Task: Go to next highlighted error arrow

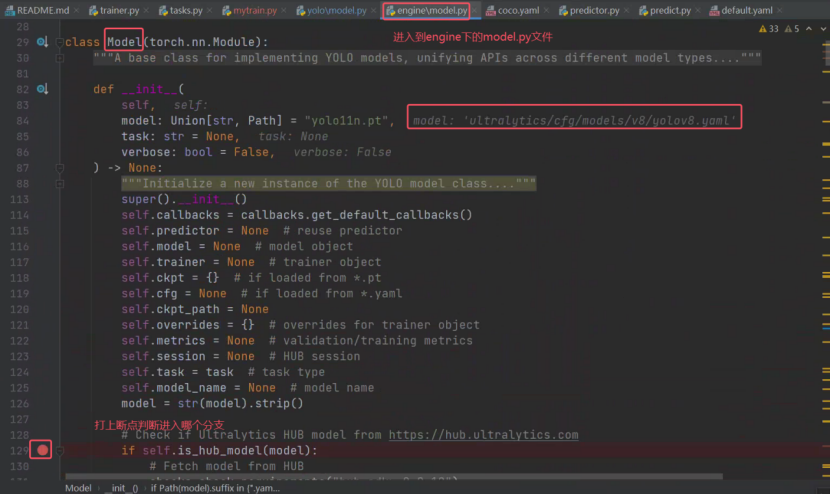Action: click(823, 29)
